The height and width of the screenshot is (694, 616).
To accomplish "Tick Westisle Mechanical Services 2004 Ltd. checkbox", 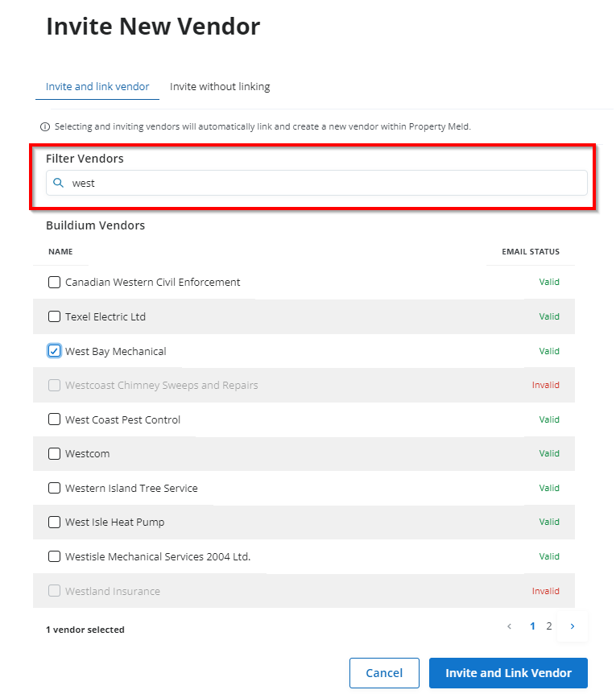I will click(55, 556).
